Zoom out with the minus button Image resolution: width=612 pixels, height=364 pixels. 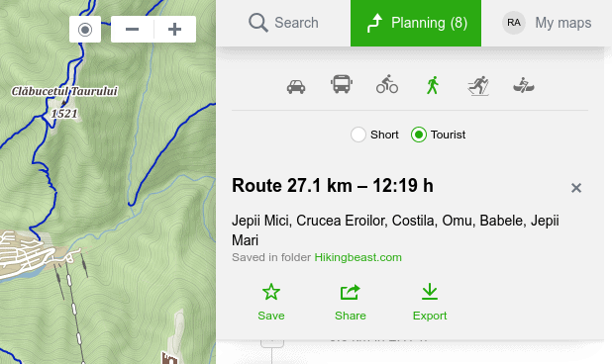(133, 30)
